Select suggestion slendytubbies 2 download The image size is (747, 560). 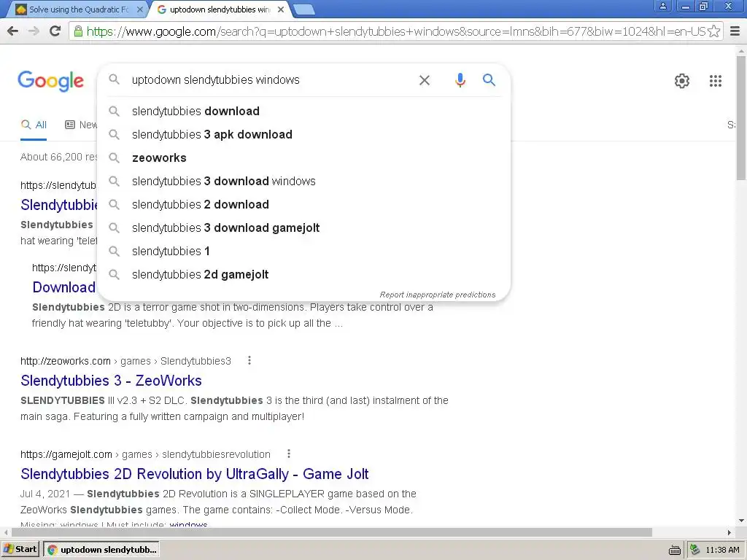pyautogui.click(x=303, y=204)
